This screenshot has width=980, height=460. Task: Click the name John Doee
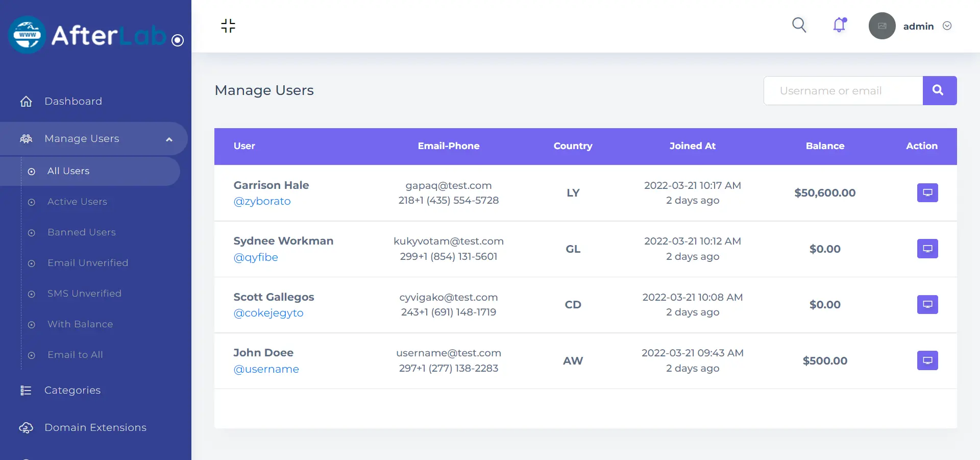click(263, 353)
